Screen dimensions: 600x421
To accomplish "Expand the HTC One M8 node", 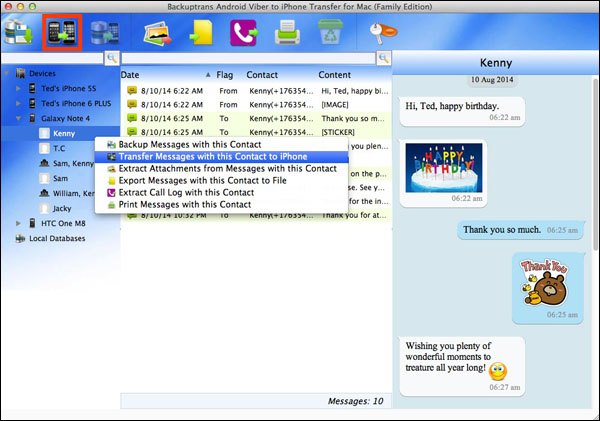I will click(18, 223).
